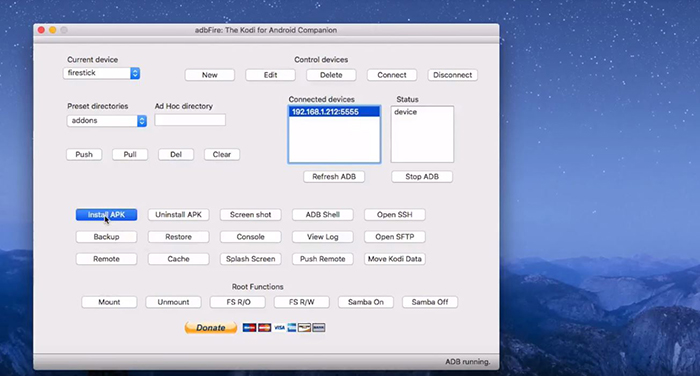Take a Screen shot of the device
Image resolution: width=700 pixels, height=376 pixels.
250,215
